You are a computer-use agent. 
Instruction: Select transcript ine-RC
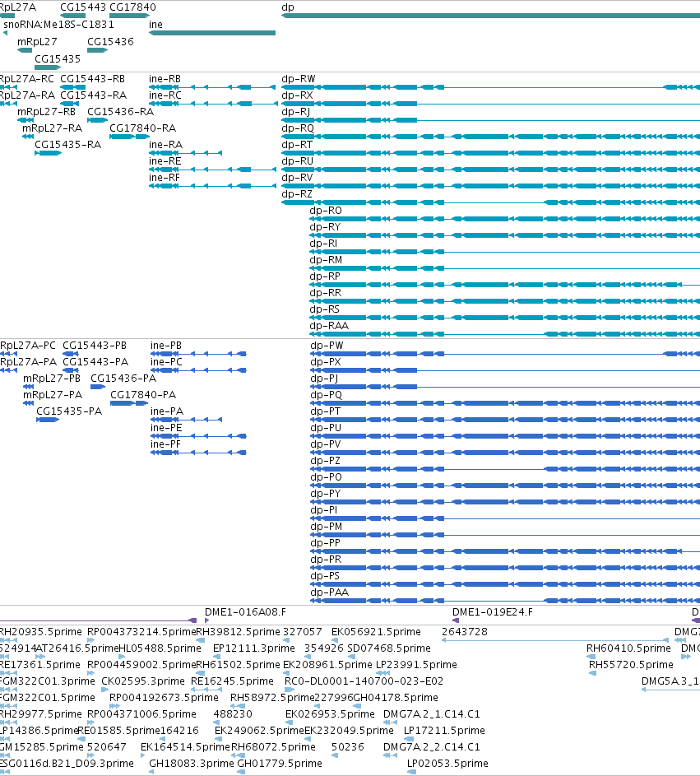[213, 104]
